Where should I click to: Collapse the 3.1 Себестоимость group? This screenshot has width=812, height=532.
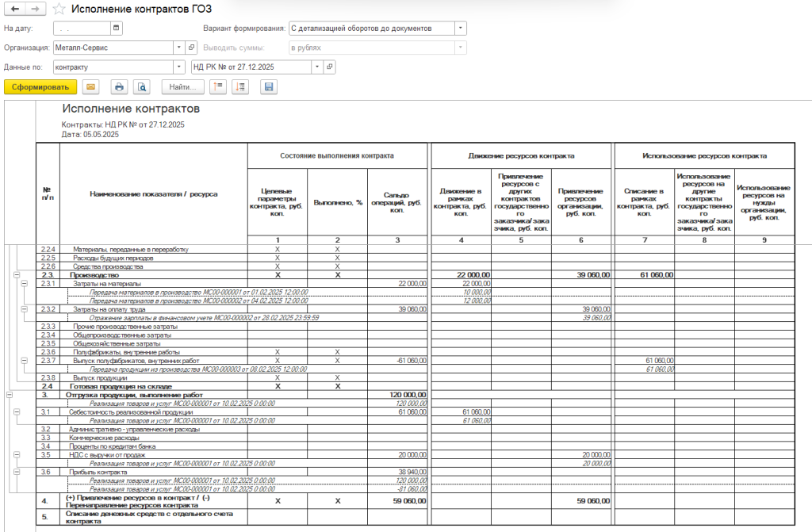tap(17, 411)
